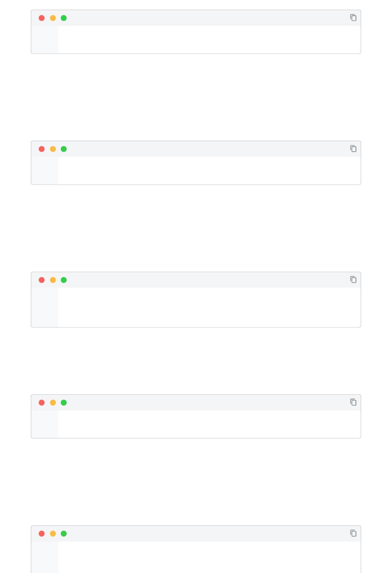Click the red dot in the third window header

pos(42,279)
